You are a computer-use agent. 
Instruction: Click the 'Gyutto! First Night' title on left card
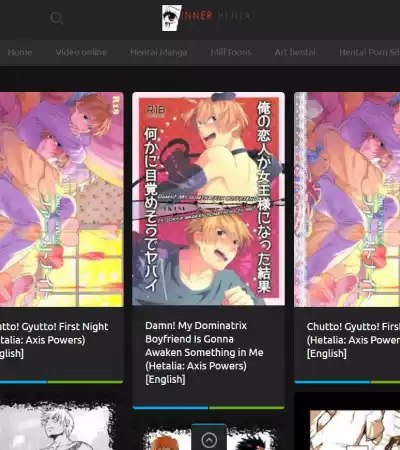[54, 340]
